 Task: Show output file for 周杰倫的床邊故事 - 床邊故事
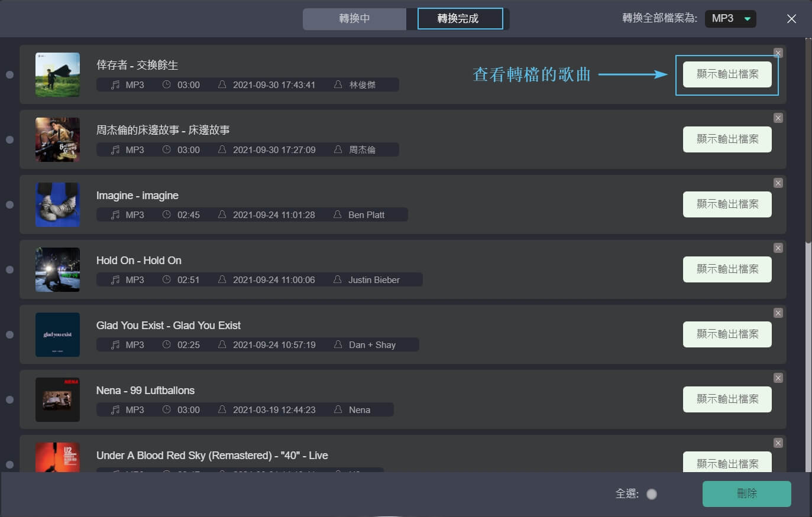pyautogui.click(x=727, y=139)
